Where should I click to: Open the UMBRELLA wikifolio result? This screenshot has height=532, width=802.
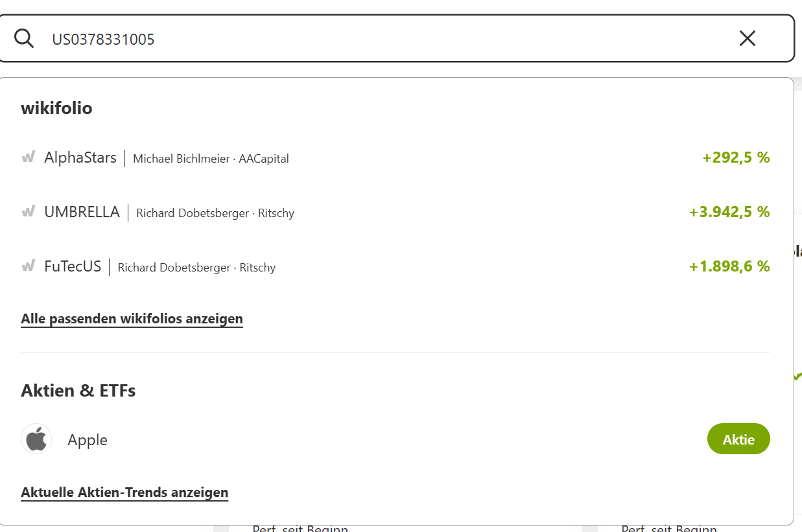coord(395,212)
